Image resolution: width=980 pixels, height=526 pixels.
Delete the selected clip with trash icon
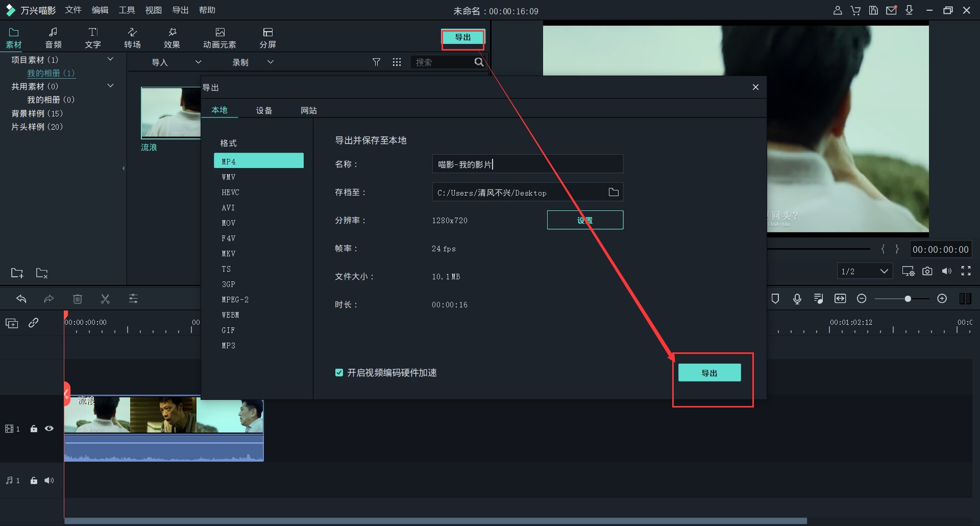click(x=78, y=299)
